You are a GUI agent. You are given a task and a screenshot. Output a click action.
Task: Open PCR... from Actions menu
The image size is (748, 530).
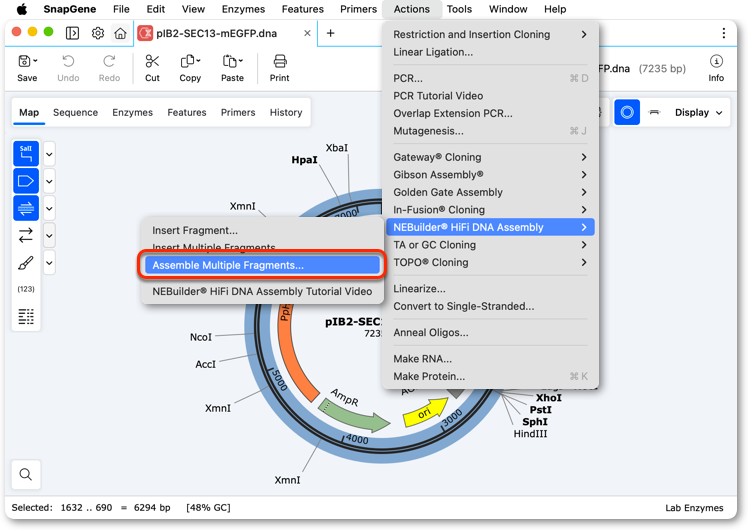[x=490, y=78]
